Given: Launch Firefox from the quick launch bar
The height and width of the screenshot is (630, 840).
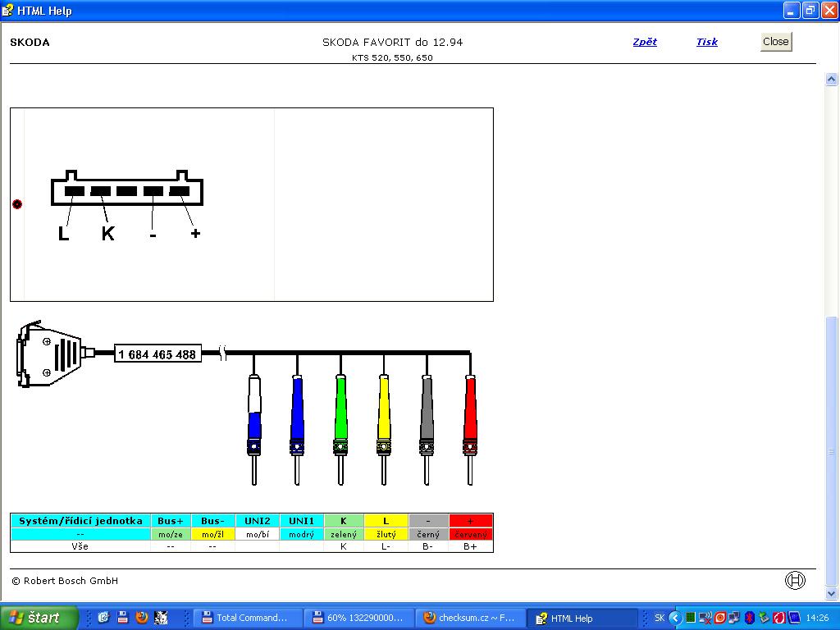Looking at the screenshot, I should 142,618.
